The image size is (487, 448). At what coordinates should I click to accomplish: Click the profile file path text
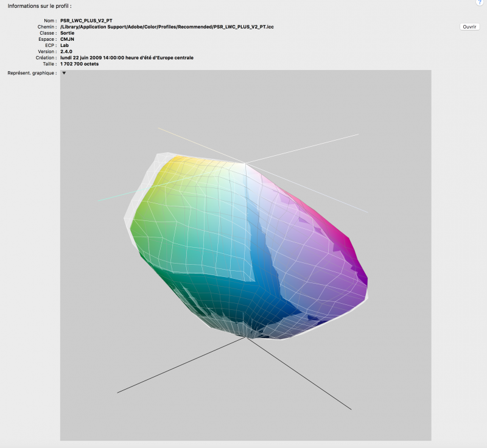pyautogui.click(x=166, y=27)
